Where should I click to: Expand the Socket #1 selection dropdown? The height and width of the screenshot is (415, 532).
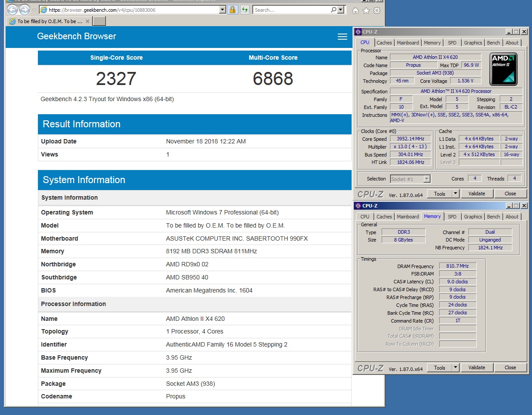coord(427,179)
